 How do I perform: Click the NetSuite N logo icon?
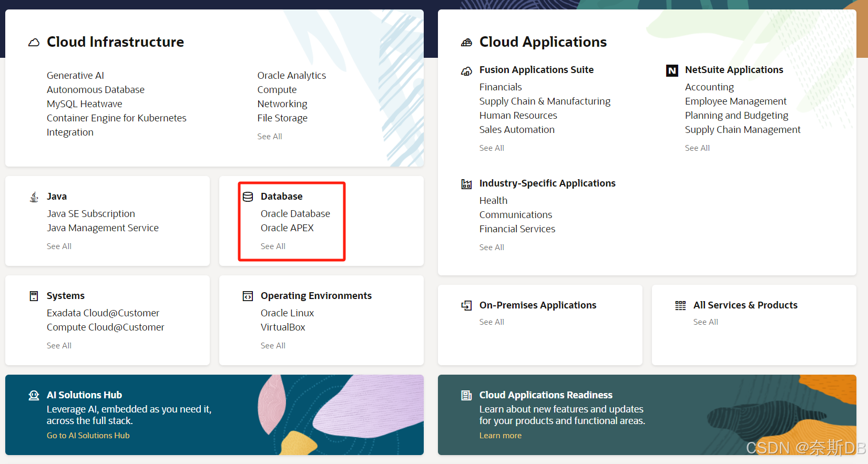pyautogui.click(x=672, y=70)
